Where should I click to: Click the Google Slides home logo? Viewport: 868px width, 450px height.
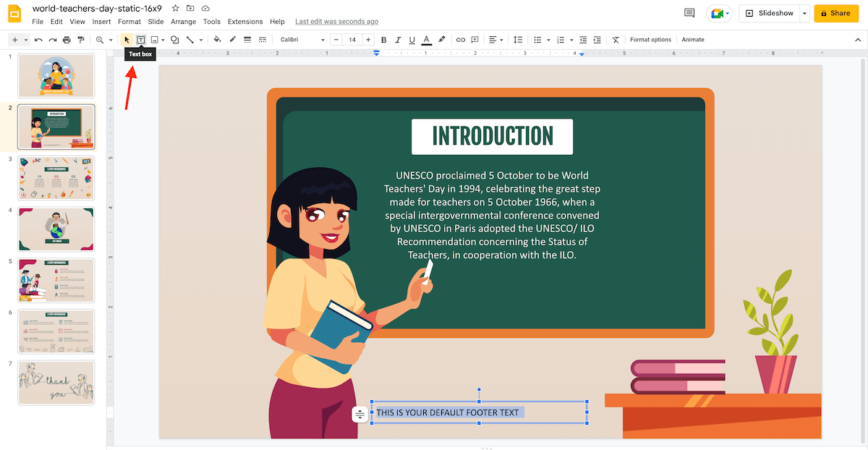(14, 13)
